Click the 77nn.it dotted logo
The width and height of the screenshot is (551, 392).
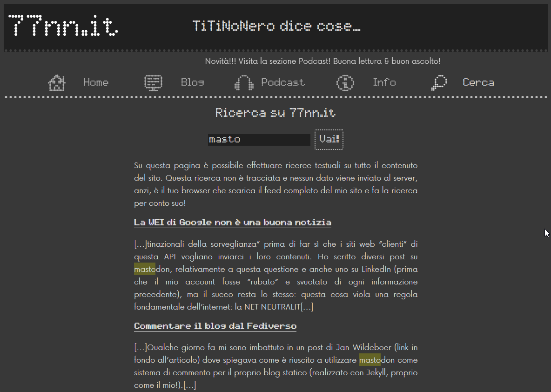[63, 26]
